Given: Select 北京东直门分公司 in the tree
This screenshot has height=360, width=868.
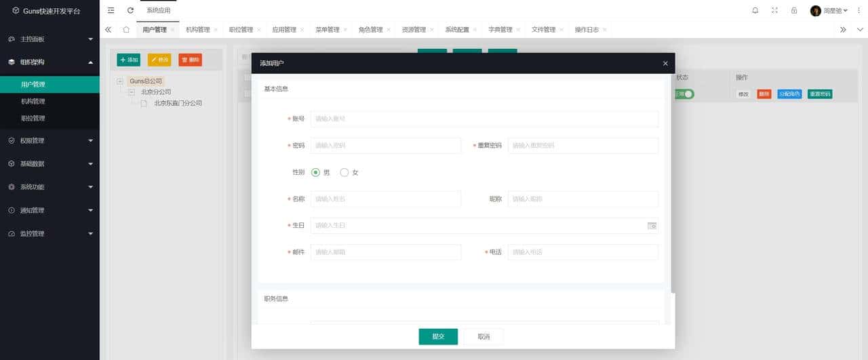Looking at the screenshot, I should (178, 104).
